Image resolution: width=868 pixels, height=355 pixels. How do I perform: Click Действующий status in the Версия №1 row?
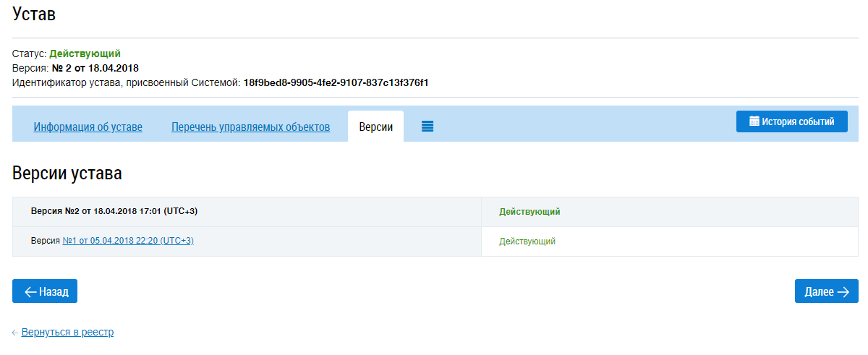(x=527, y=241)
